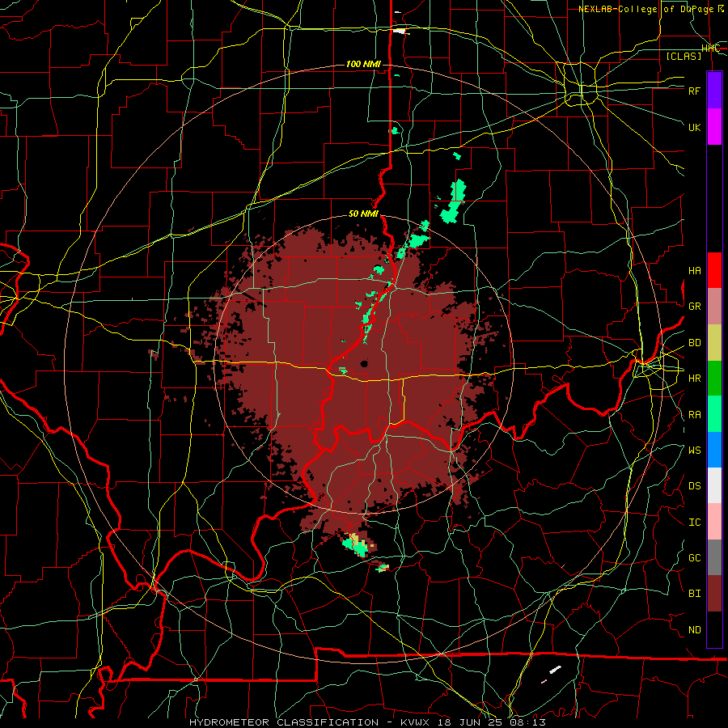728x728 pixels.
Task: Select the GC gray legend swatch
Action: (714, 557)
